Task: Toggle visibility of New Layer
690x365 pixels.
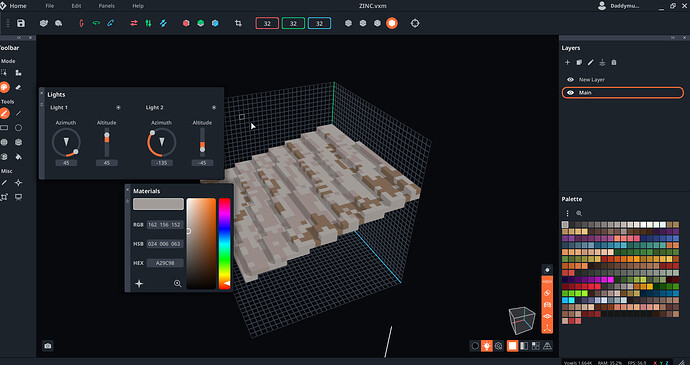Action: point(570,80)
